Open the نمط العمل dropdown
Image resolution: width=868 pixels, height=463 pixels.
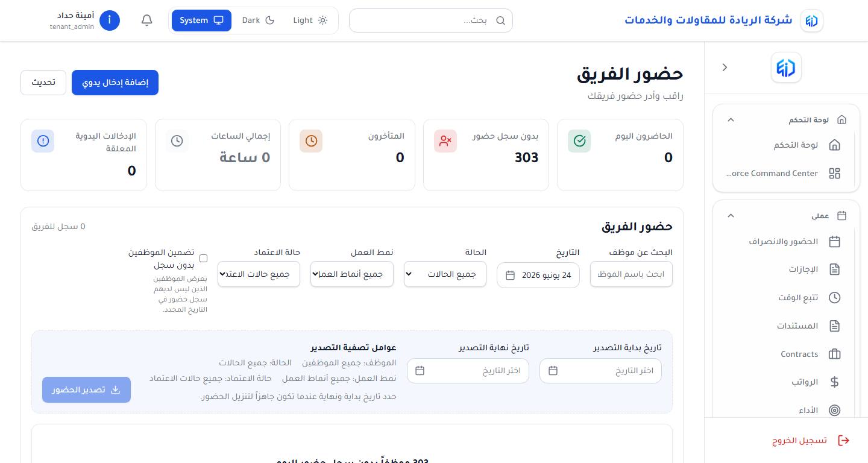pos(352,274)
